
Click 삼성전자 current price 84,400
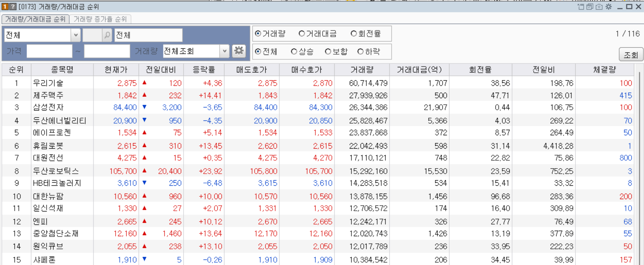125,107
